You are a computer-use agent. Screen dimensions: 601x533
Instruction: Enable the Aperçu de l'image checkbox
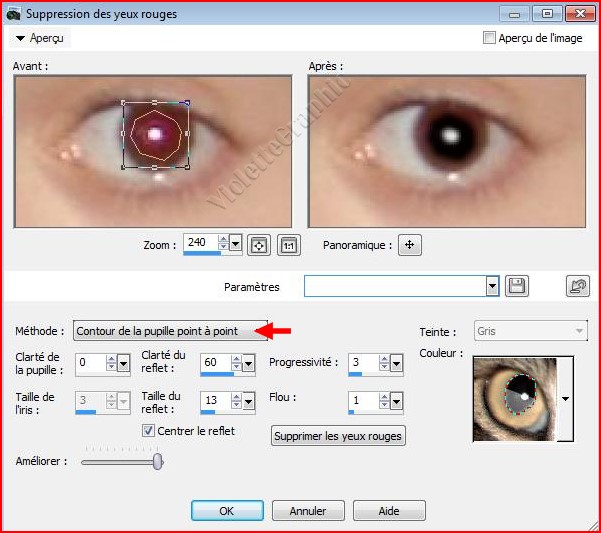pos(489,37)
